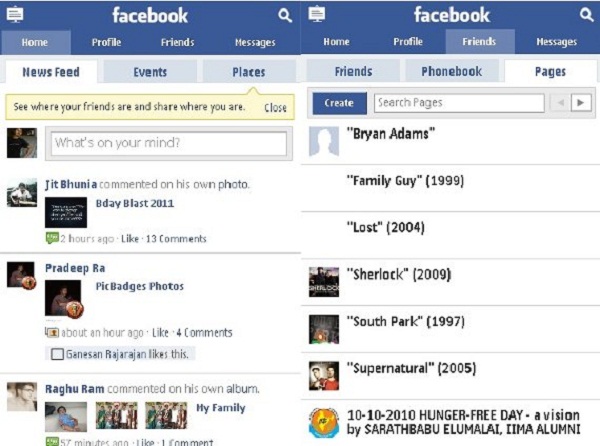Focus the Search Pages input box
The image size is (600, 446).
(459, 103)
